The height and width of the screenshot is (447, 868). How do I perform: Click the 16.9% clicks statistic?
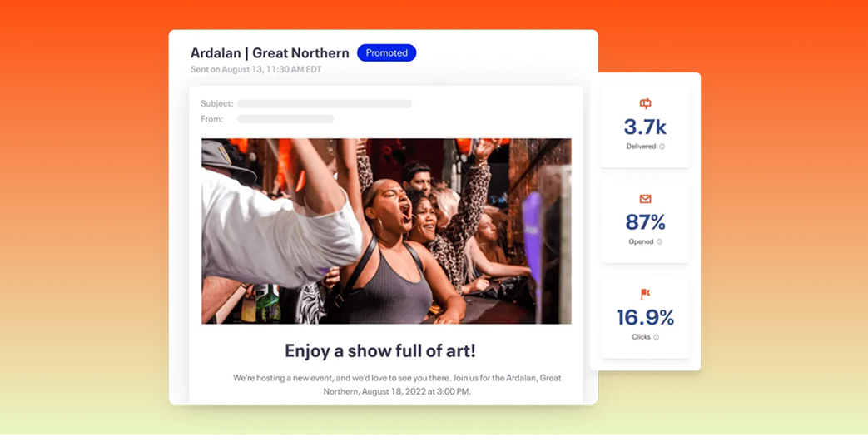645,317
